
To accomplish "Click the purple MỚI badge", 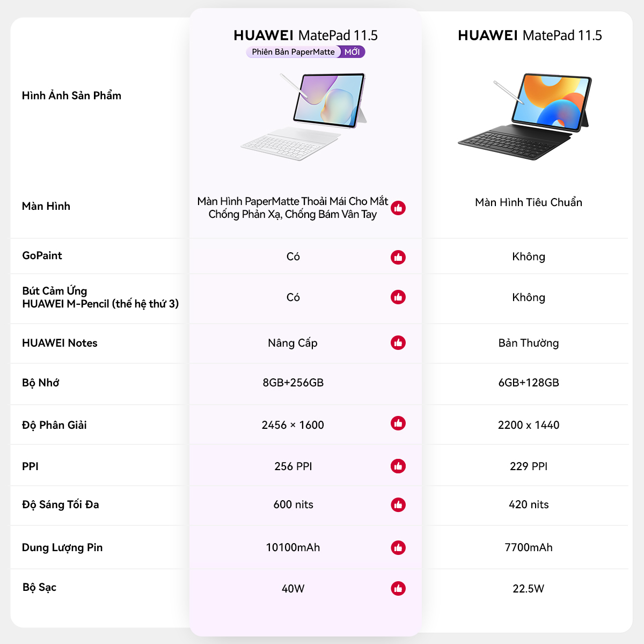I will pos(352,52).
